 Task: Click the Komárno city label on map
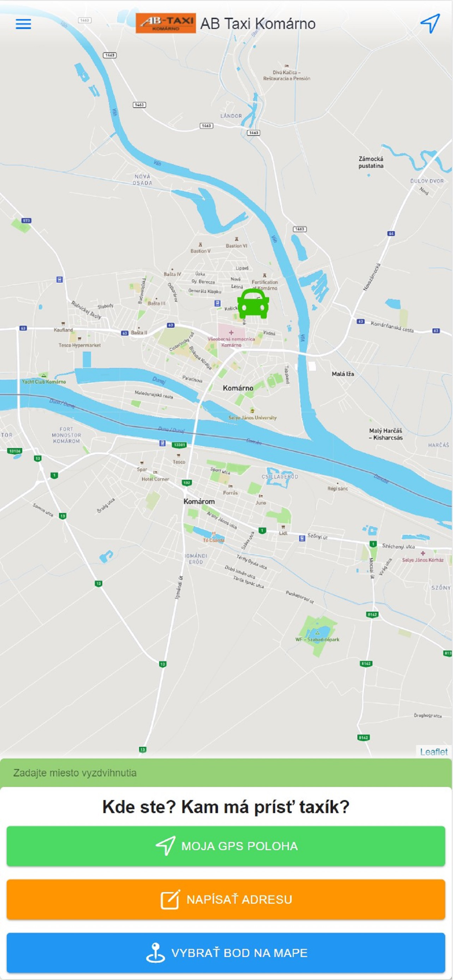238,388
